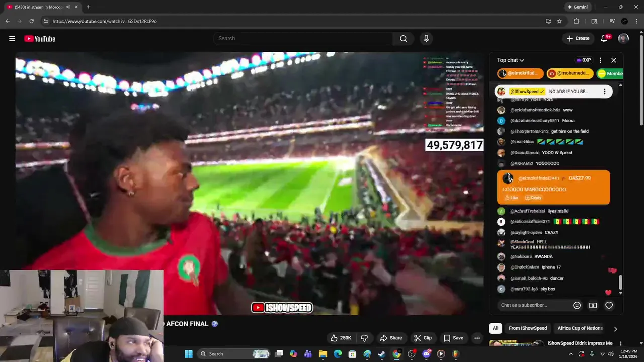Image resolution: width=644 pixels, height=362 pixels.
Task: Close the live chat panel
Action: click(614, 60)
